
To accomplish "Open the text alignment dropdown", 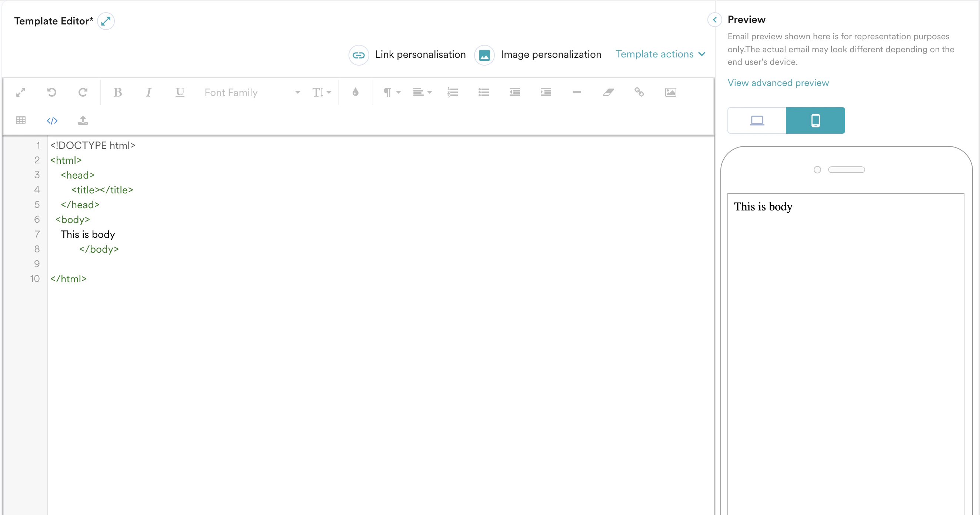I will coord(422,92).
